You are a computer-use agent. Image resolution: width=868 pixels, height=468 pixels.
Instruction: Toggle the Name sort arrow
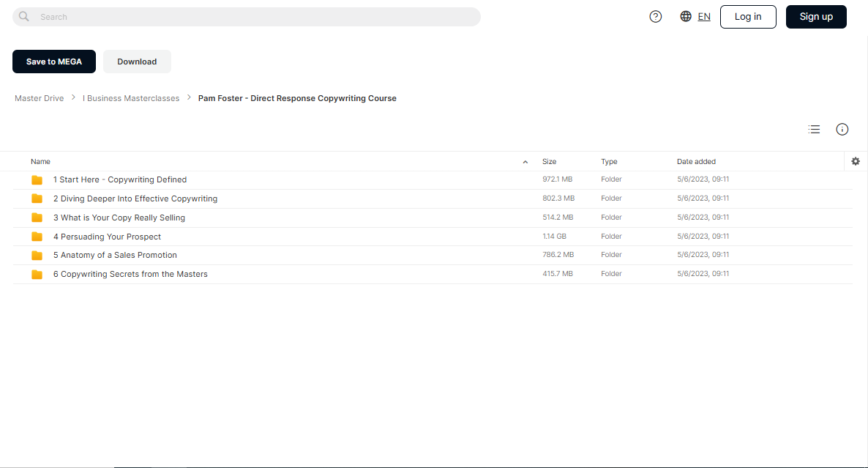pos(525,162)
